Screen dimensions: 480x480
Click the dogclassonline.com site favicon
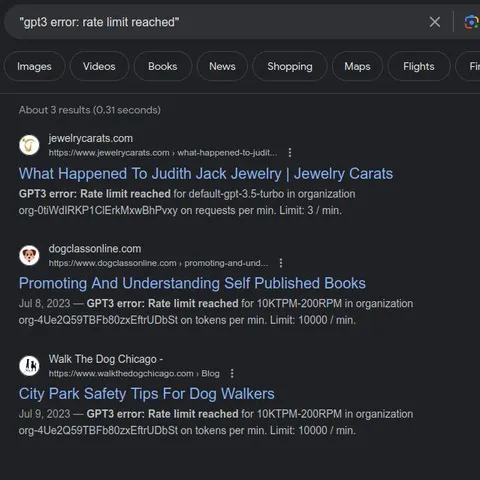pyautogui.click(x=29, y=255)
